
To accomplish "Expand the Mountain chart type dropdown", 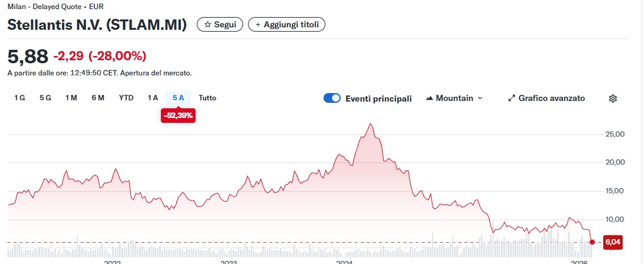I will coord(479,99).
